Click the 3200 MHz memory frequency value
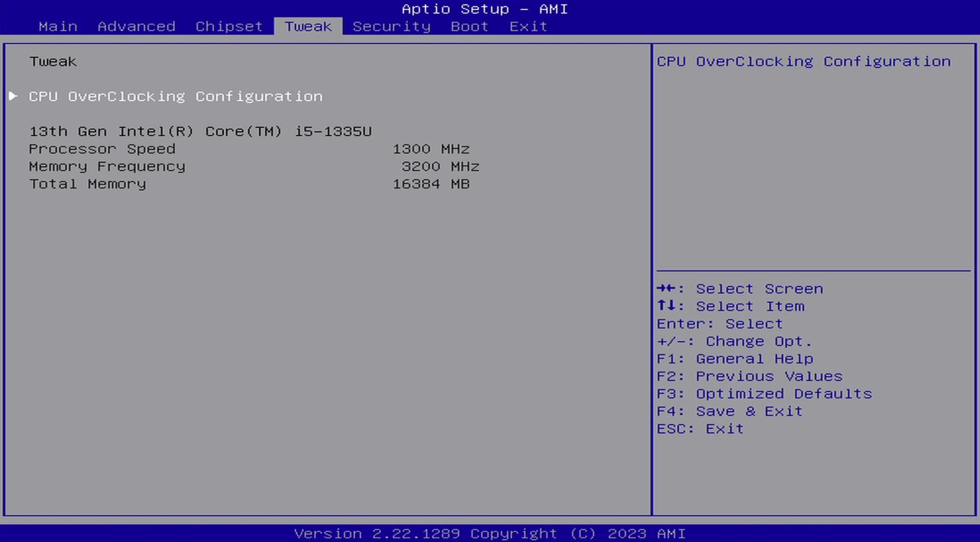Image resolution: width=980 pixels, height=542 pixels. coord(440,167)
